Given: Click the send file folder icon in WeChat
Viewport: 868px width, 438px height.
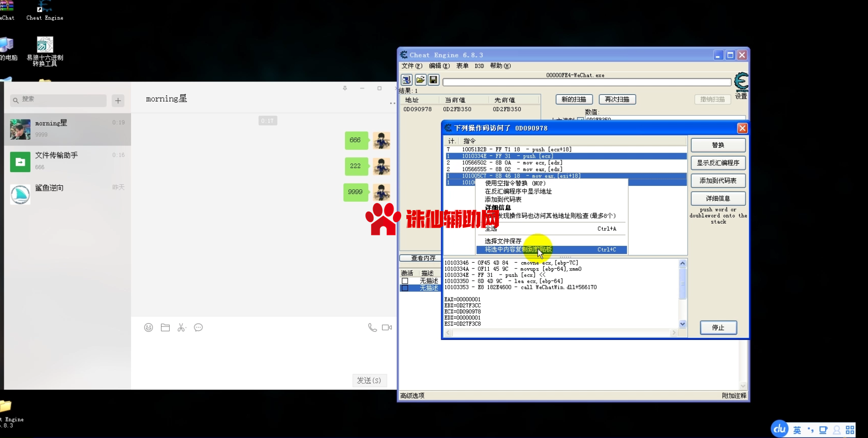Looking at the screenshot, I should point(165,327).
